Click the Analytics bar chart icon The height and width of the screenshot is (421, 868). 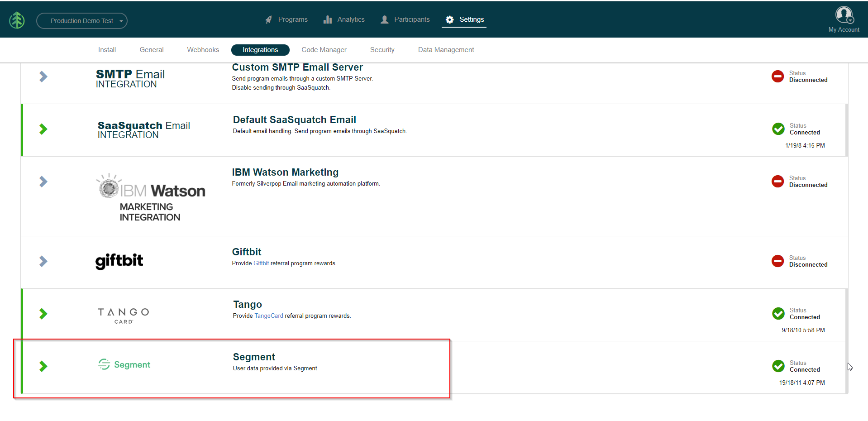tap(328, 19)
